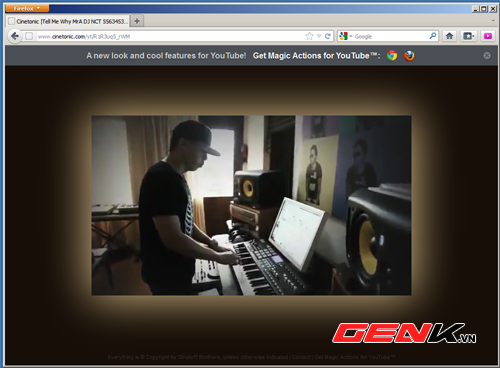Click the pink video play toolbar icon
Viewport: 500px width, 368px height.
pos(488,36)
